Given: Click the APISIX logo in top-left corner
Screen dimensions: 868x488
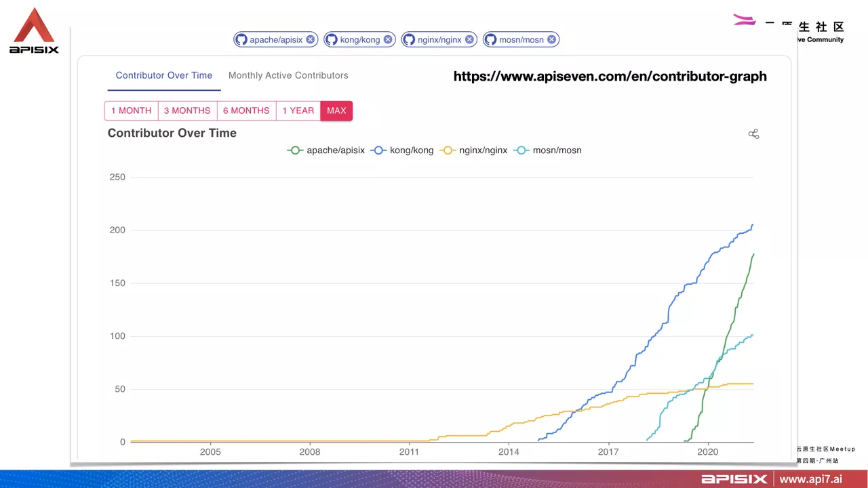Looking at the screenshot, I should click(34, 30).
